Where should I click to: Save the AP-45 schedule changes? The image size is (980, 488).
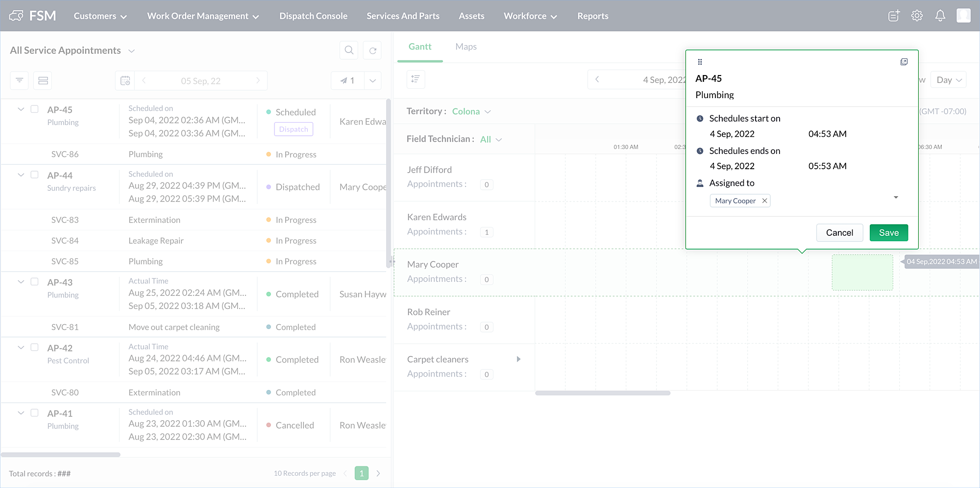pos(888,232)
